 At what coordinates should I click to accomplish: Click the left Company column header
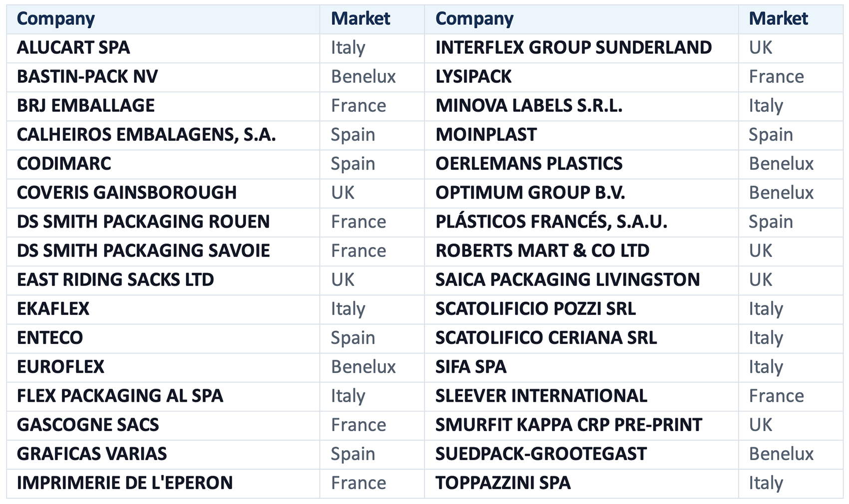[x=55, y=19]
